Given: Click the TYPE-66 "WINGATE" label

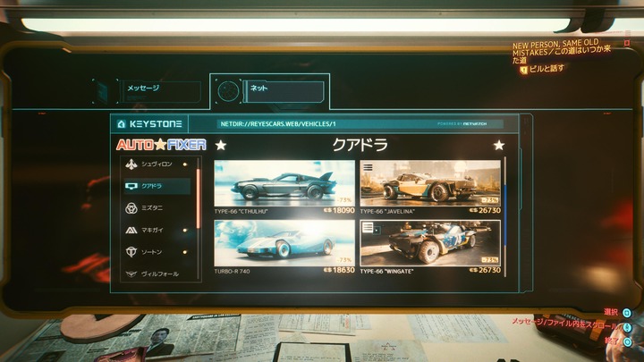Looking at the screenshot, I should tap(386, 272).
